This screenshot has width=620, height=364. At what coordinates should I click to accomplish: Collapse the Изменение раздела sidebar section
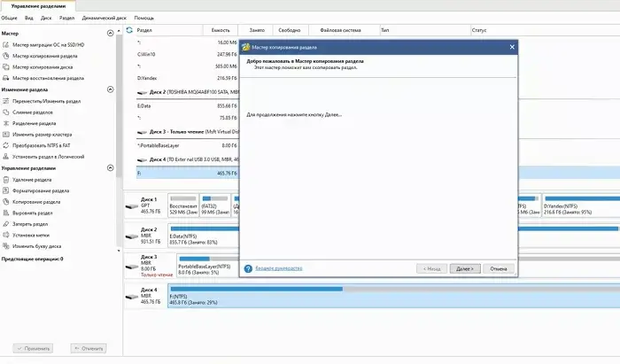(111, 89)
